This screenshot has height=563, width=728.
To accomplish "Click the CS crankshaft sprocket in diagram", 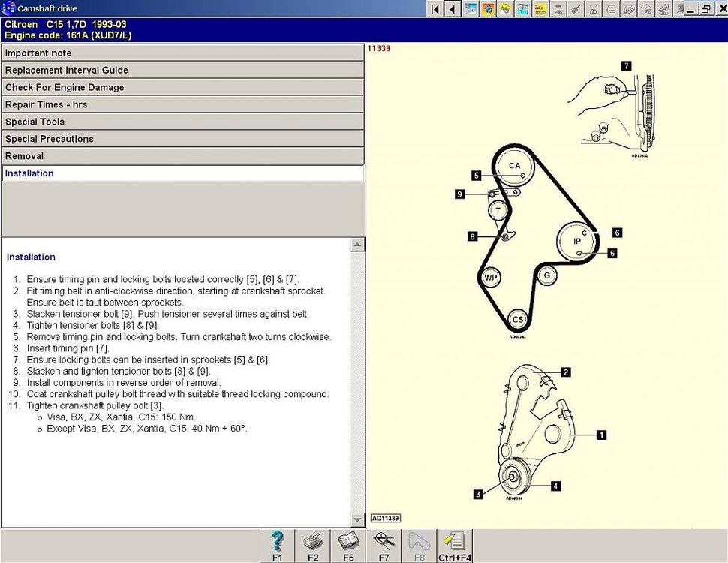I will point(518,320).
